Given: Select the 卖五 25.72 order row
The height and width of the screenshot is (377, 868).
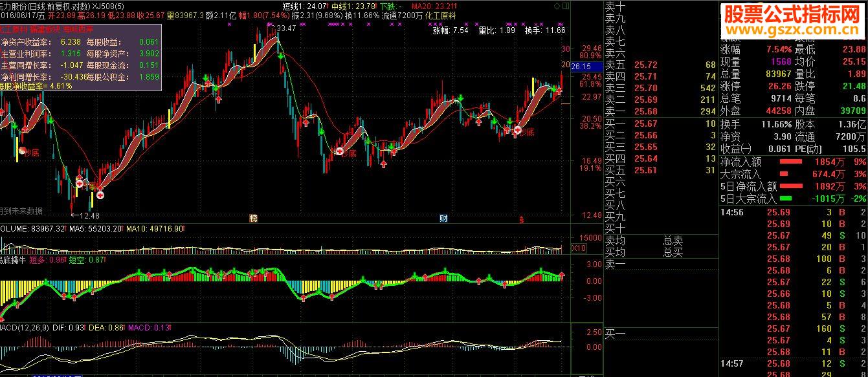Looking at the screenshot, I should click(x=660, y=65).
